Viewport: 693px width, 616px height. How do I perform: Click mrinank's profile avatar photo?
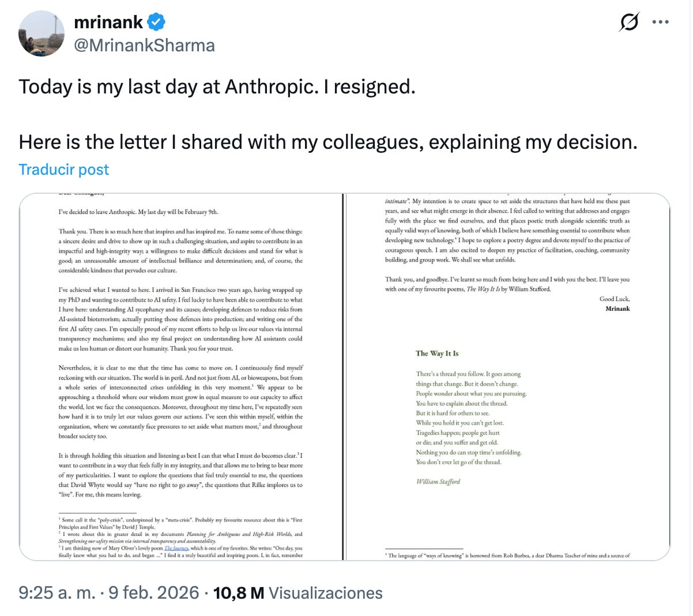pos(41,33)
